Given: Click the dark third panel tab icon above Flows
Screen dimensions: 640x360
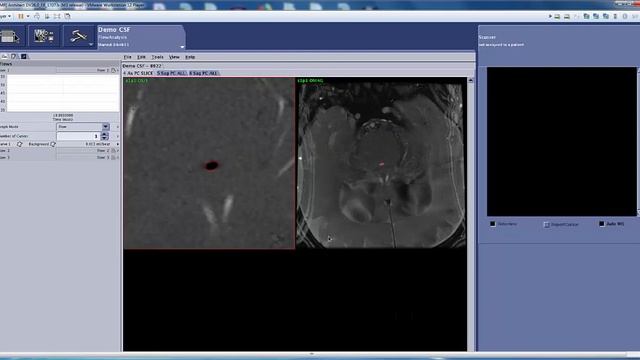Looking at the screenshot, I should coord(24,56).
